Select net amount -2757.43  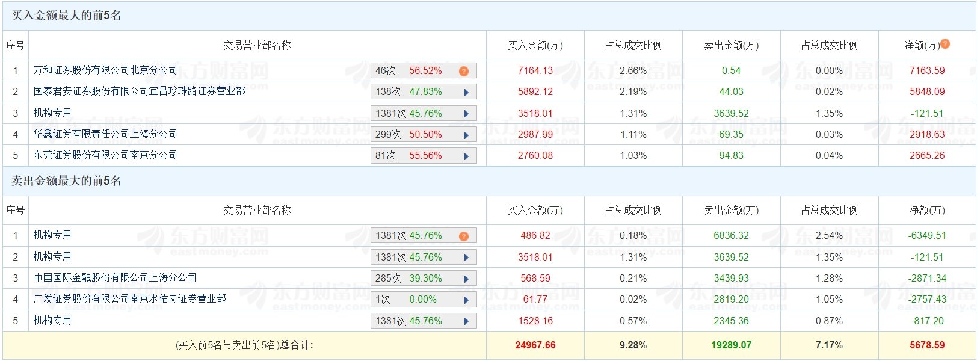tap(927, 300)
